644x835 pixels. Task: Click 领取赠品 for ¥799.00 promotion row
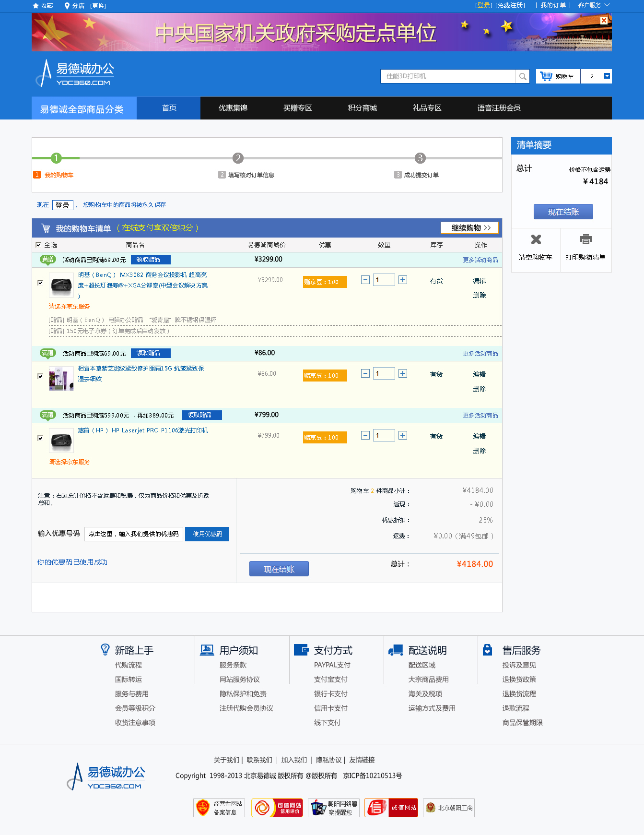tap(202, 415)
